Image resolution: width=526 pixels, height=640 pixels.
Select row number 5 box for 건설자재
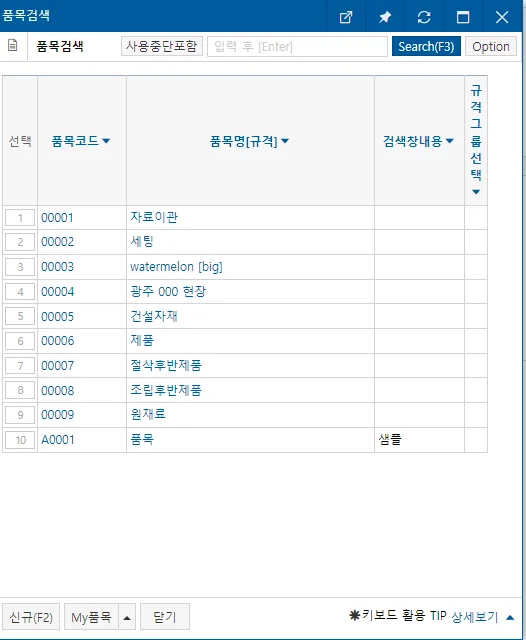pyautogui.click(x=20, y=316)
